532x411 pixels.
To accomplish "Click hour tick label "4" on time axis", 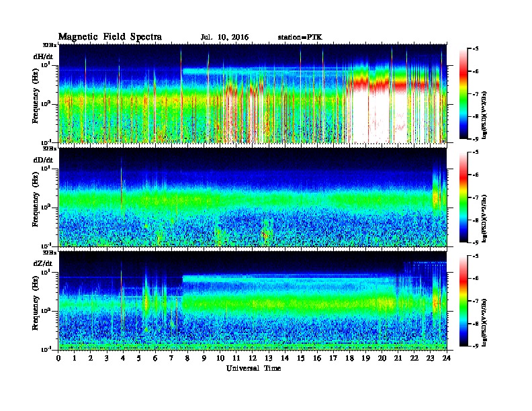I will pos(123,358).
